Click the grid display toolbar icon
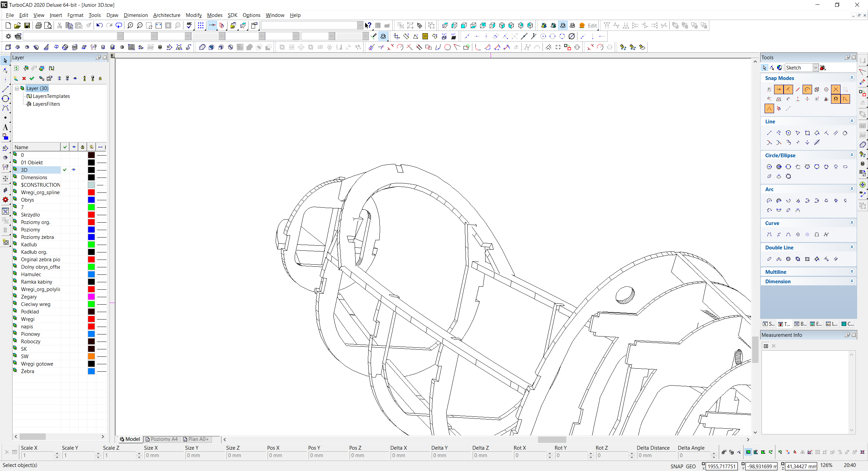Viewport: 868px width, 471px height. click(201, 25)
